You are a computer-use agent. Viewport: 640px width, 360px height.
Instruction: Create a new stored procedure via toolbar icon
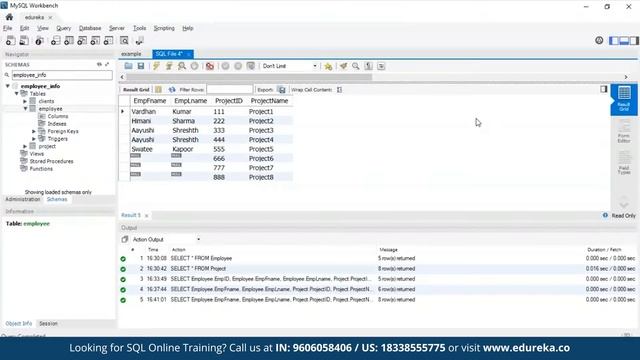[95, 40]
